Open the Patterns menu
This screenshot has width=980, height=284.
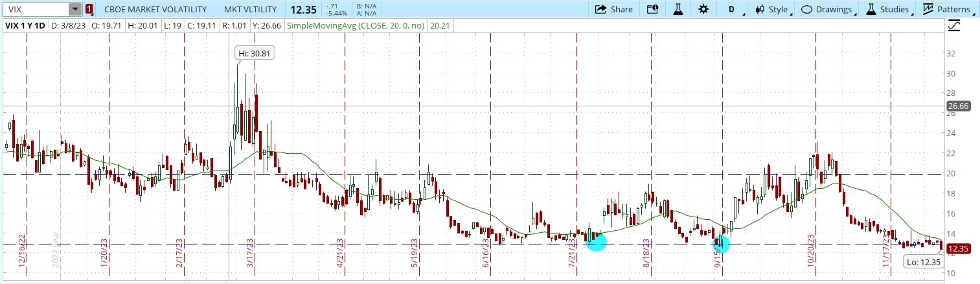947,9
